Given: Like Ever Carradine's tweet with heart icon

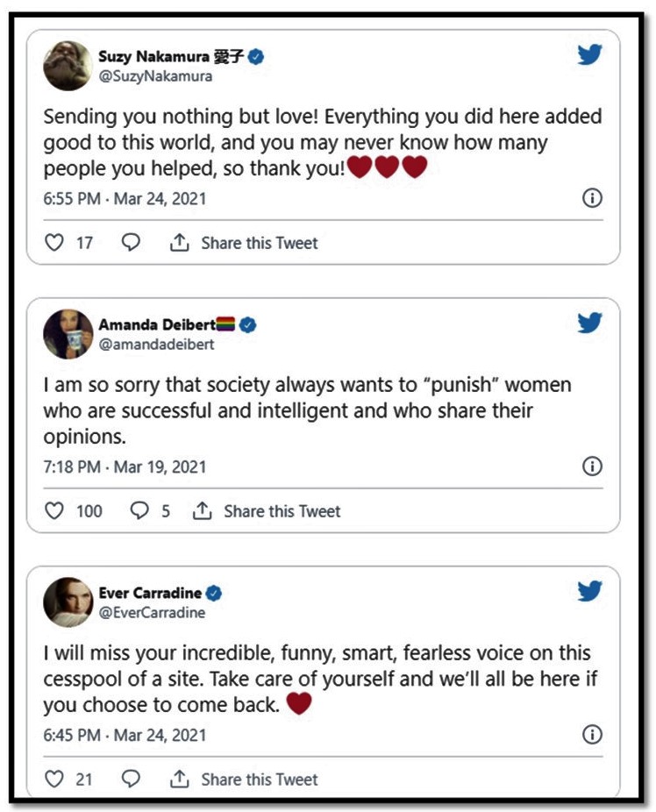Looking at the screenshot, I should 54,779.
